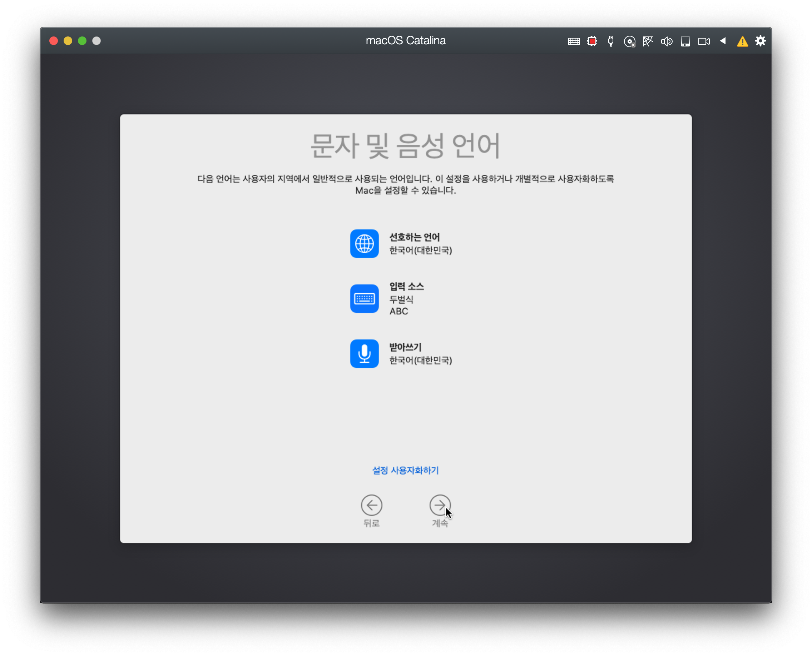Viewport: 812px width, 656px height.
Task: Click the 설정 사용자화하기 link
Action: (406, 471)
